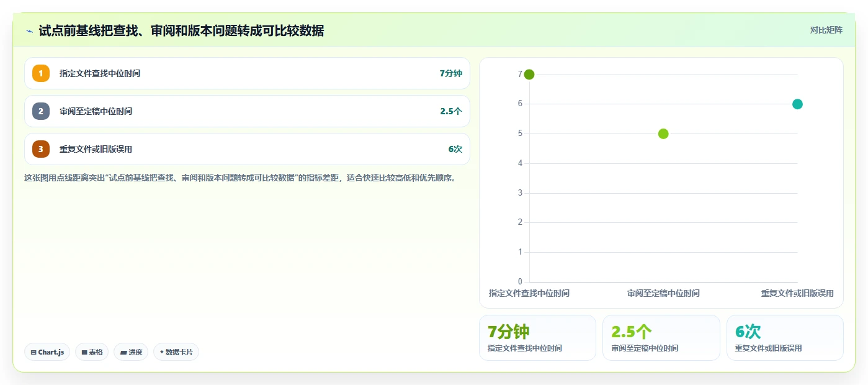Click the 7分钟 value in row 1

451,73
